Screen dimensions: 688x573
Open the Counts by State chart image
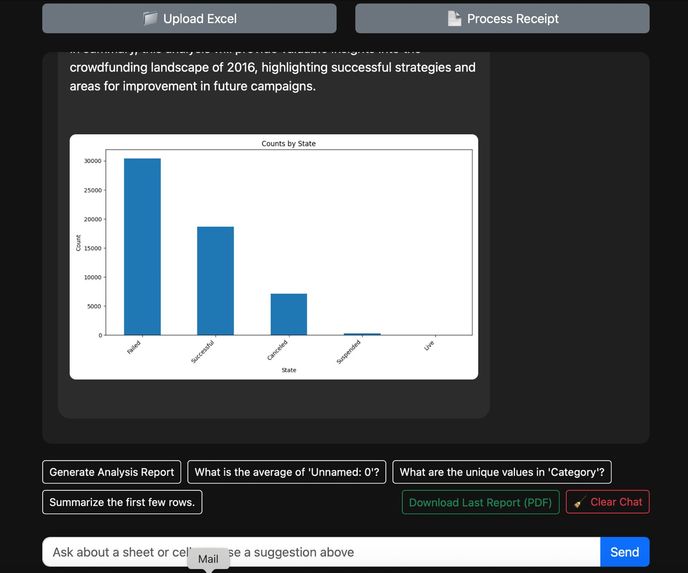pyautogui.click(x=274, y=257)
